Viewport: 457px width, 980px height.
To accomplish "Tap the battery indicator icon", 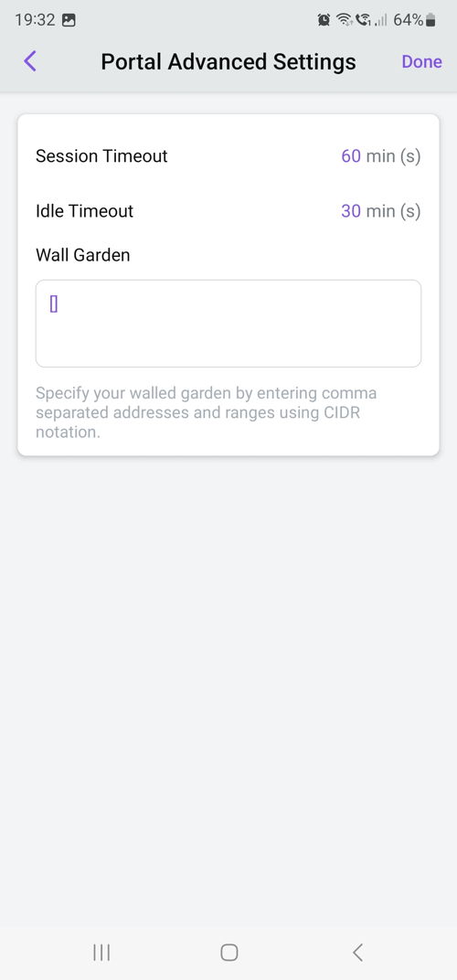I will 430,20.
